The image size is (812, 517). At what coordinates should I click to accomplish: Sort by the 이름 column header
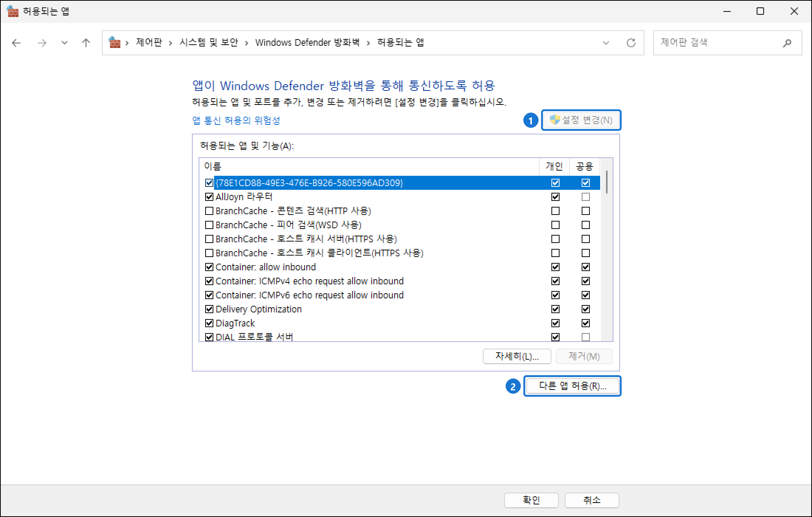[x=369, y=167]
